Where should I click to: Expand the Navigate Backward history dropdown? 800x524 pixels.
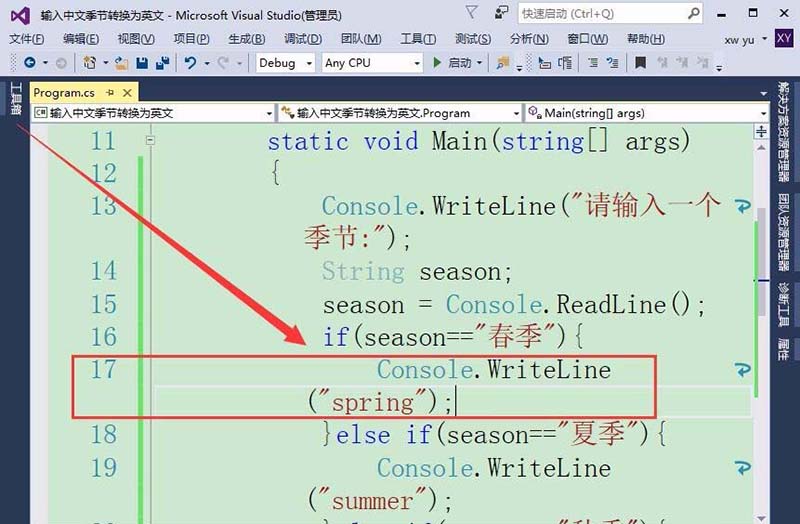pyautogui.click(x=45, y=63)
